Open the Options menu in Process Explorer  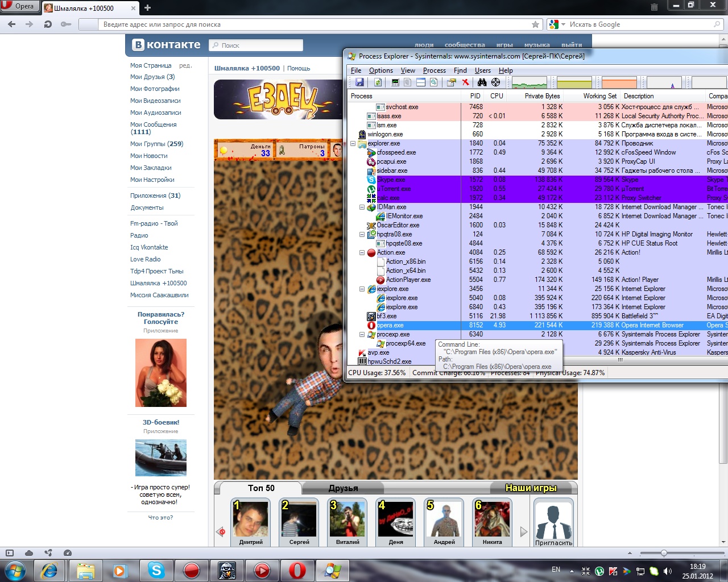(380, 70)
